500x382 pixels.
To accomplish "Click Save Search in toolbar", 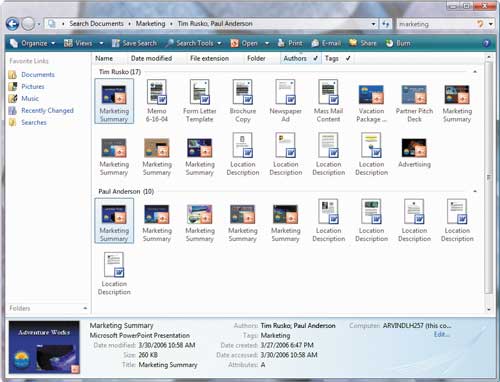I will tap(134, 43).
